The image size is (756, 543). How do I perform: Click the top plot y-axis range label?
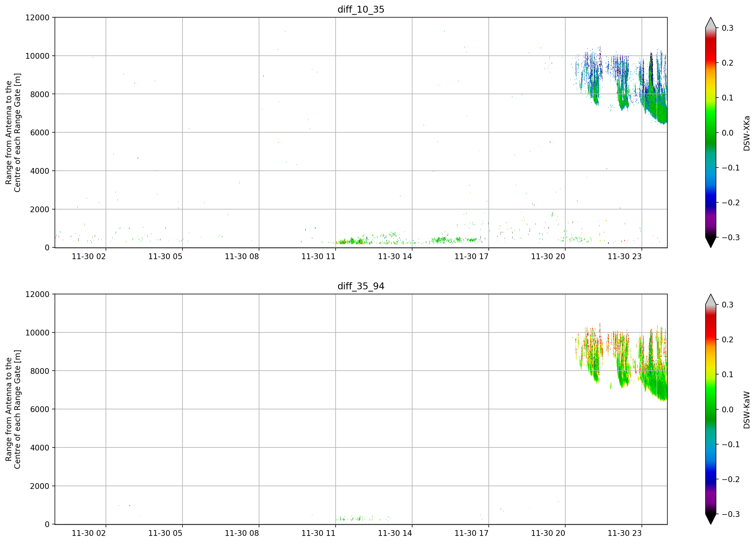[x=13, y=133]
